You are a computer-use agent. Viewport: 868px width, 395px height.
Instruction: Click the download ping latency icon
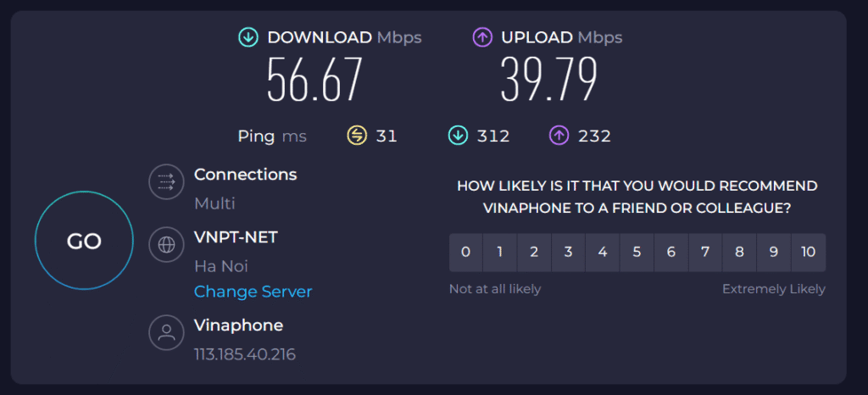pos(458,136)
